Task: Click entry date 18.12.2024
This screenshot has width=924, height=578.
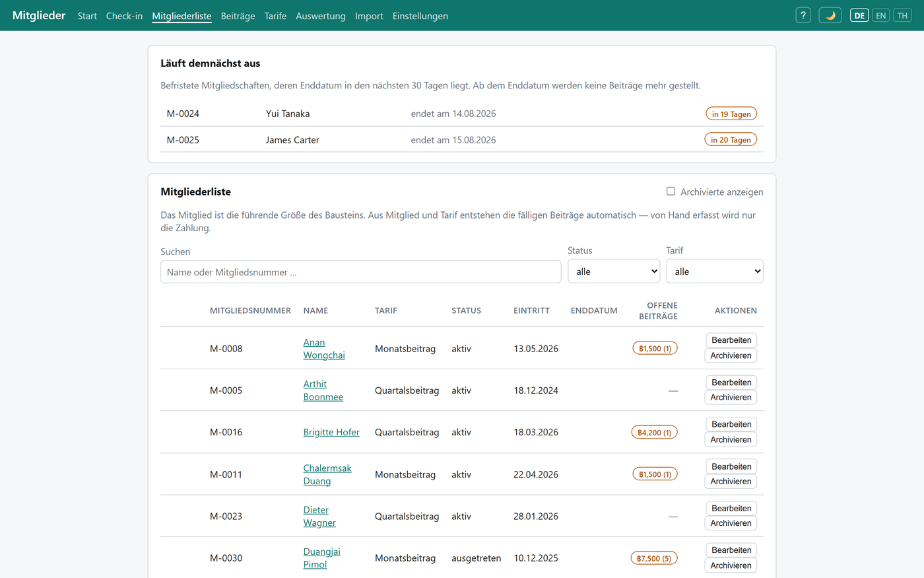Action: 536,390
